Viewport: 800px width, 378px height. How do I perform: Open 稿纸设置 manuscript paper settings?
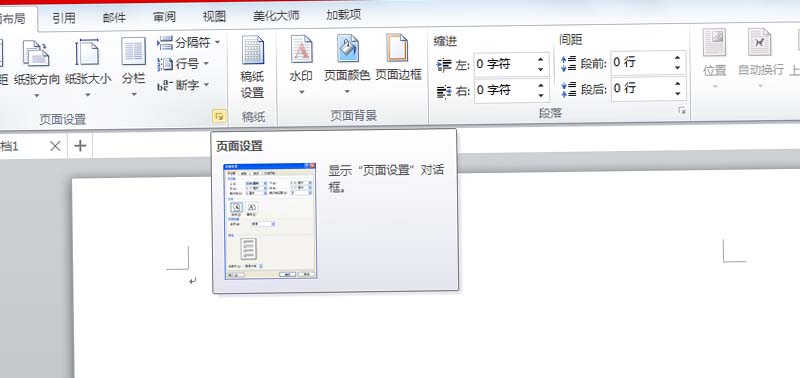point(253,68)
